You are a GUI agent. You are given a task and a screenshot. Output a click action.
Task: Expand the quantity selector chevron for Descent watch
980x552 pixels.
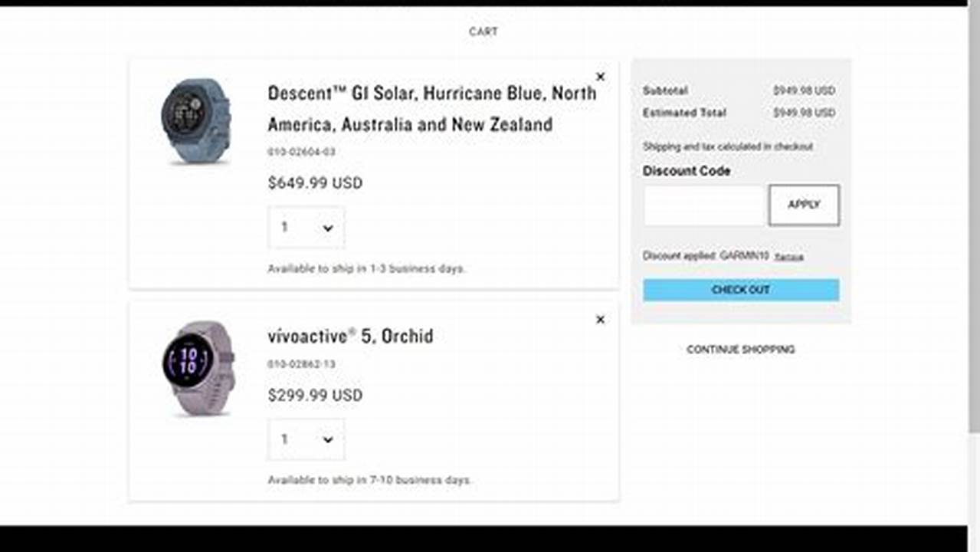click(328, 228)
